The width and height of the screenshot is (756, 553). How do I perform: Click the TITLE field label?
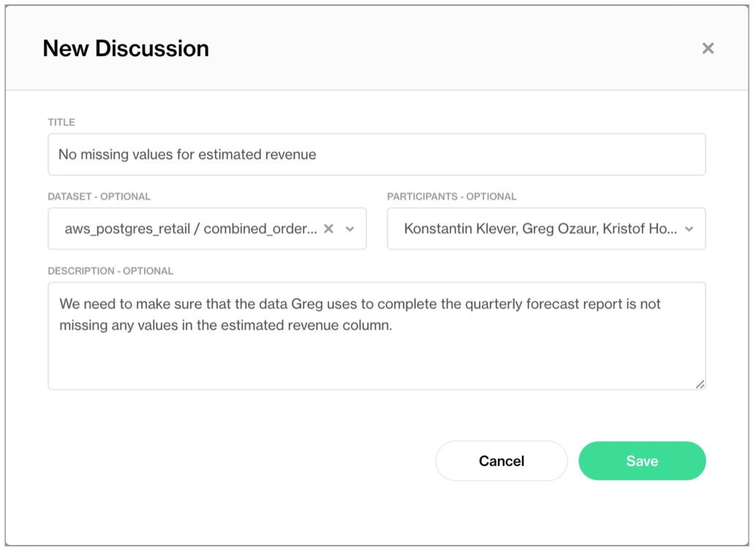(61, 122)
